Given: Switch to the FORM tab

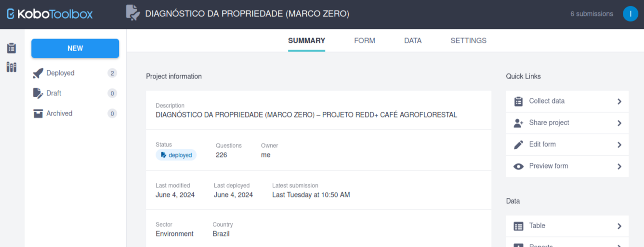Looking at the screenshot, I should click(x=365, y=41).
